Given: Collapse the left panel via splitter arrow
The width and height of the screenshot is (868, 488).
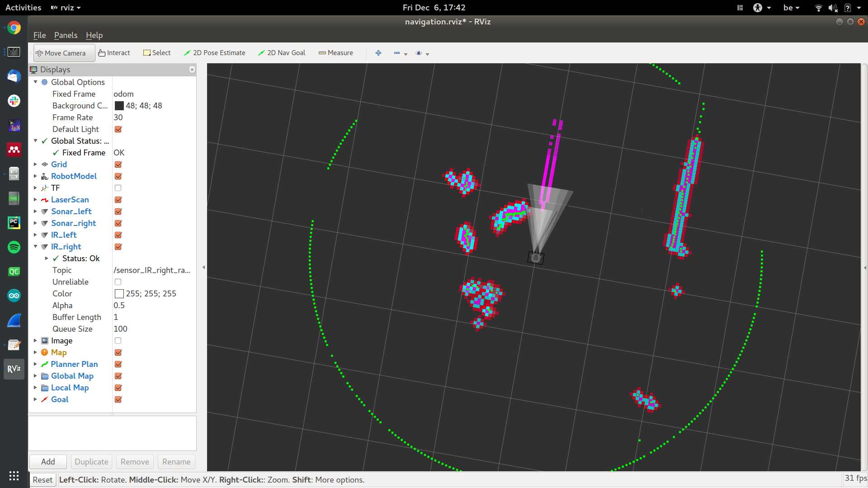Looking at the screenshot, I should coord(203,267).
